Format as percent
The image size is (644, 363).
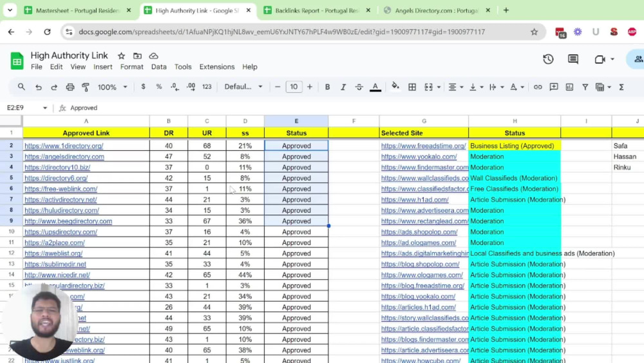point(158,87)
